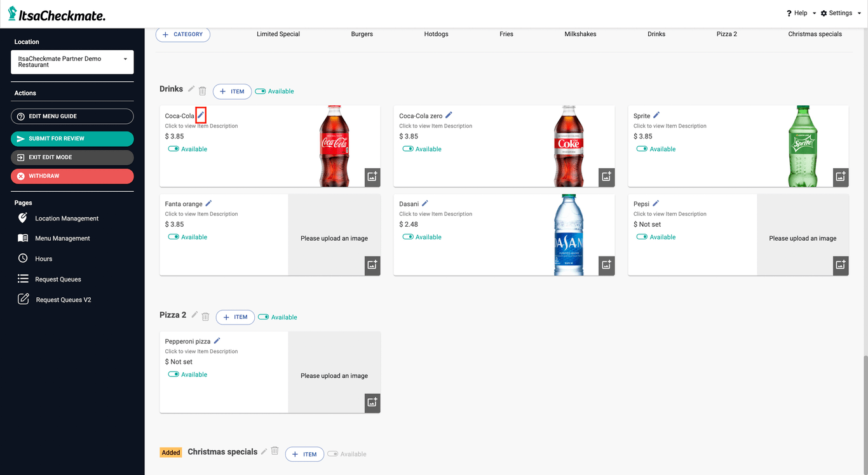868x475 pixels.
Task: Edit the Sprite item name
Action: (x=656, y=115)
